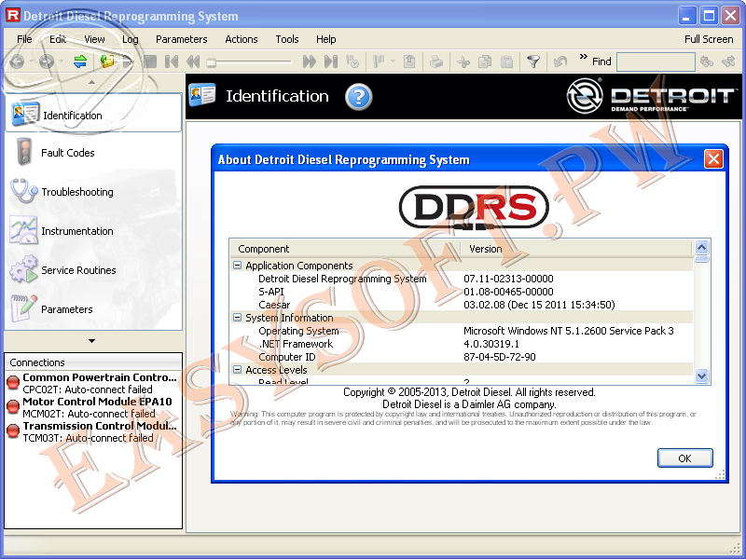Screen dimensions: 746x560
Task: Click the forward navigation arrow in toolbar
Action: (x=46, y=61)
